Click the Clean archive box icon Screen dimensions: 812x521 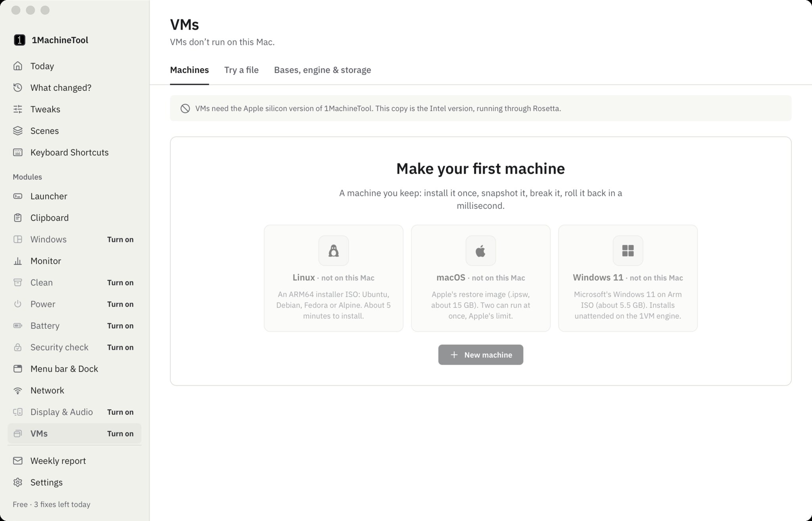(x=18, y=282)
